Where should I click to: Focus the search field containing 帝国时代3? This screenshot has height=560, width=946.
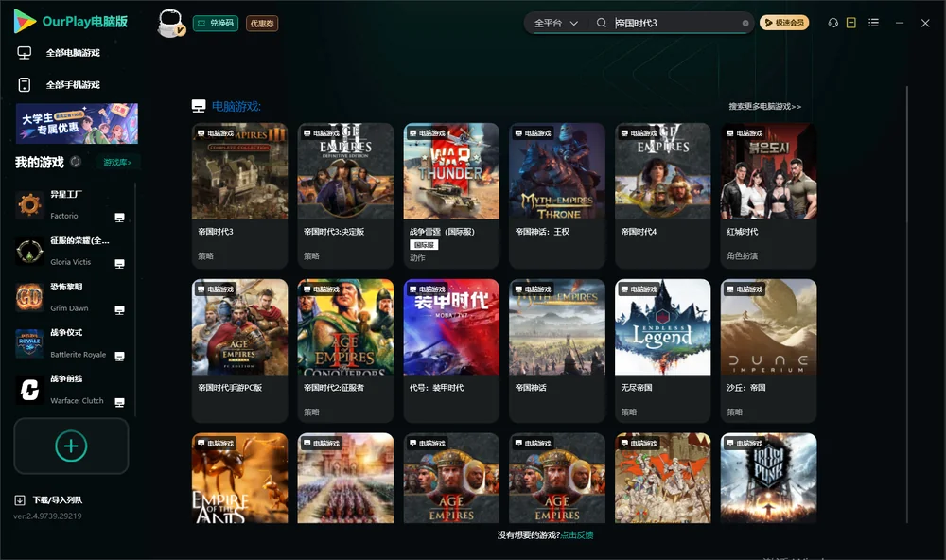(675, 23)
